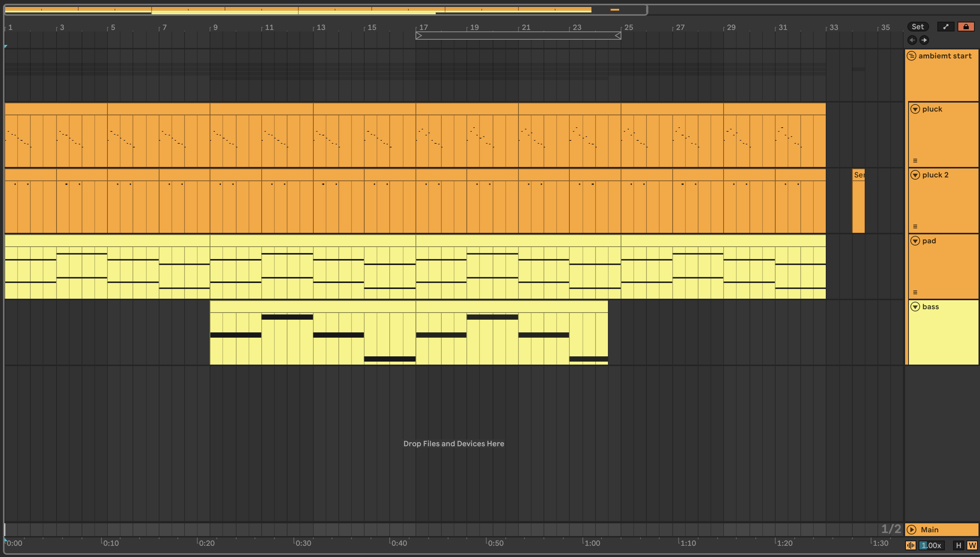980x557 pixels.
Task: Click the loop brace start marker
Action: (419, 36)
